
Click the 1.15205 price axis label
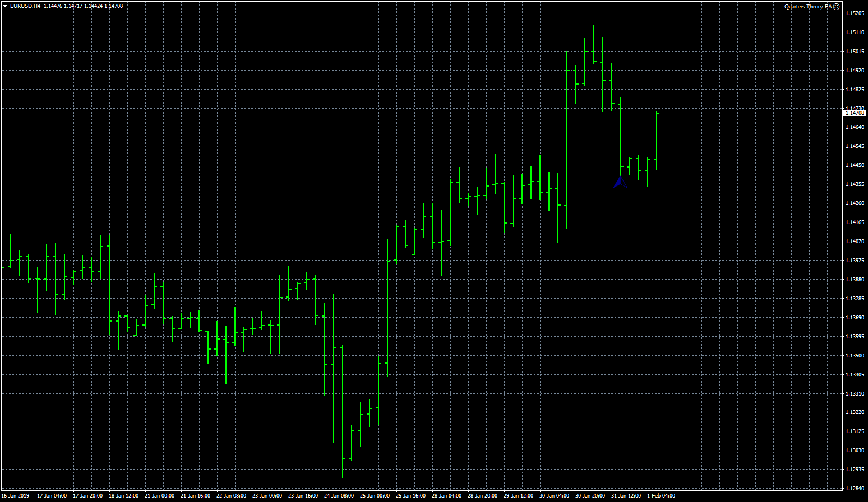(x=855, y=13)
